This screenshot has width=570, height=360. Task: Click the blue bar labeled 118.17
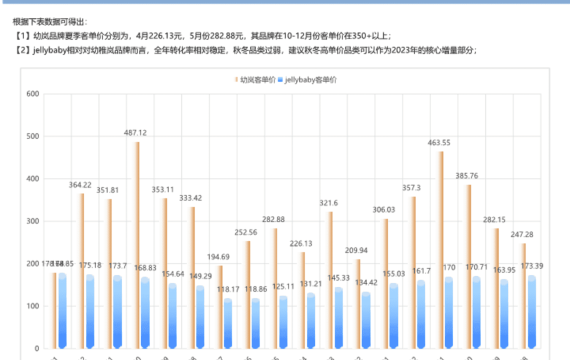click(x=228, y=323)
